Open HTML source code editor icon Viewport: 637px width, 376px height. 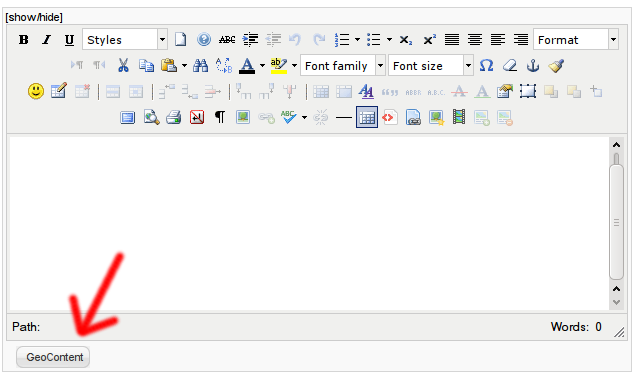(390, 117)
